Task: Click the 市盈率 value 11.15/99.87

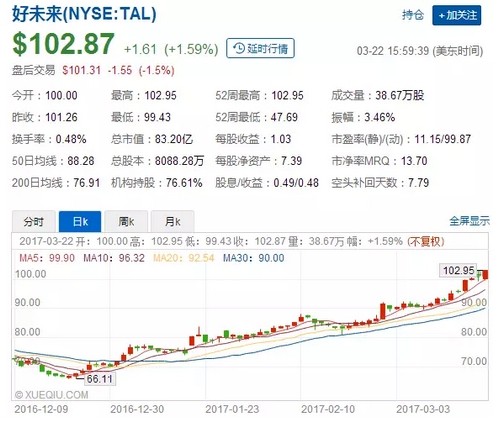Action: tap(443, 139)
